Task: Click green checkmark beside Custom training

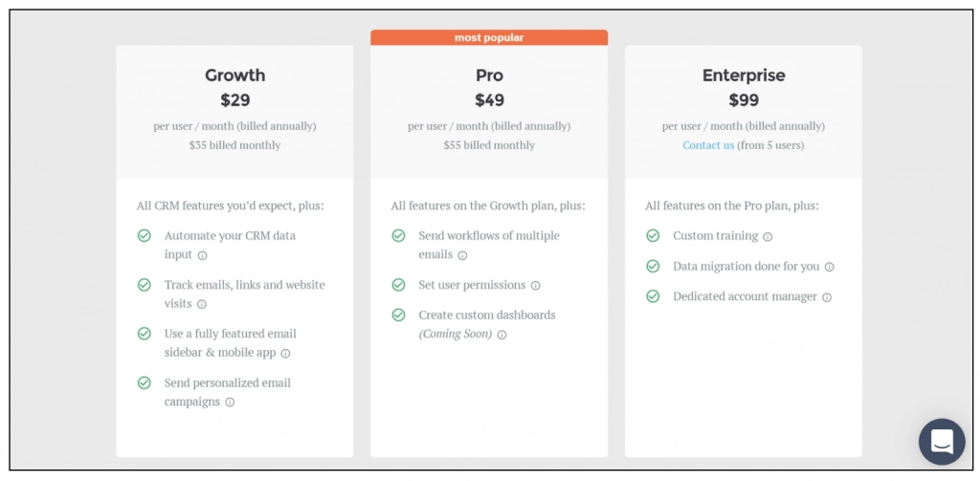Action: tap(653, 235)
